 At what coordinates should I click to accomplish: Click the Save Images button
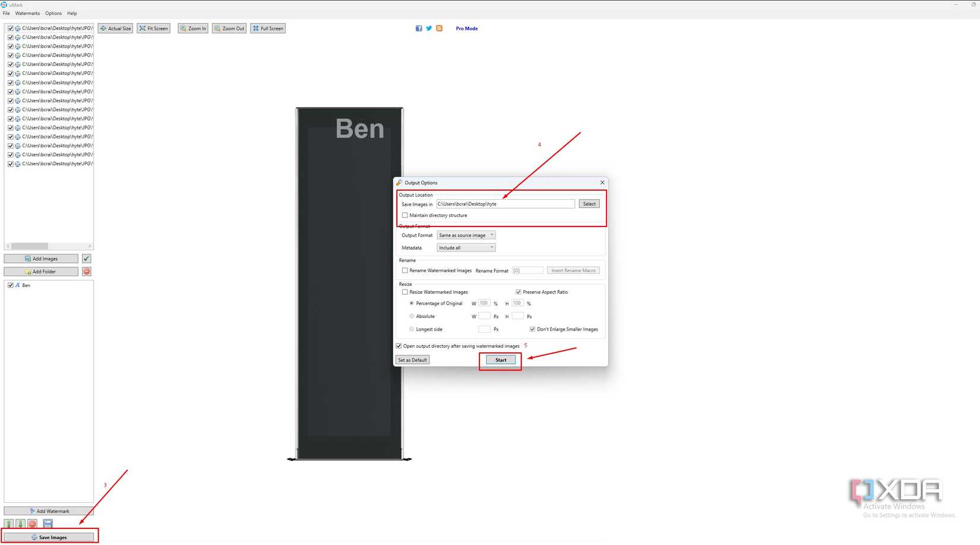49,537
